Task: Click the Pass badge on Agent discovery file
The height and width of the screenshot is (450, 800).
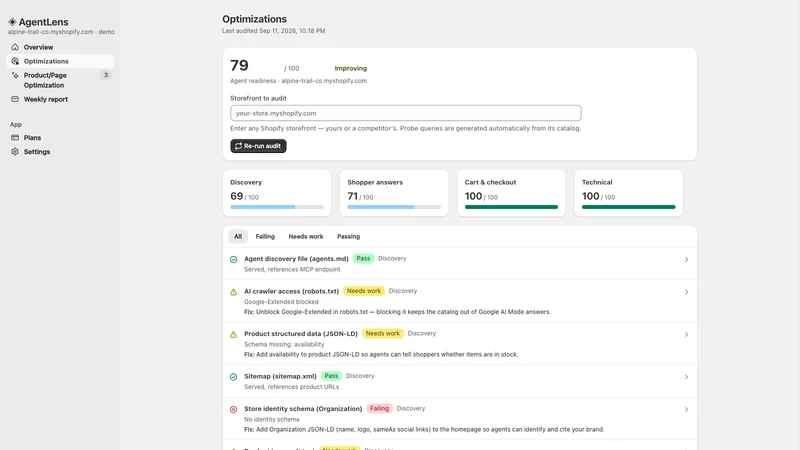Action: [x=363, y=259]
